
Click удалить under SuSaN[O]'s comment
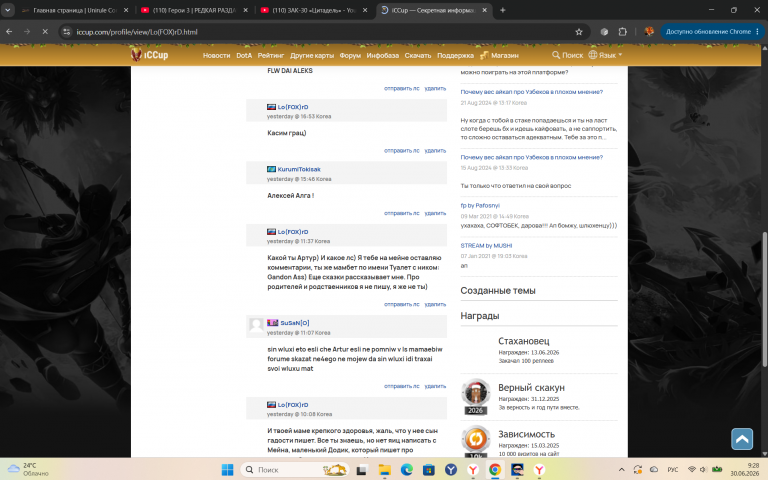tap(435, 386)
